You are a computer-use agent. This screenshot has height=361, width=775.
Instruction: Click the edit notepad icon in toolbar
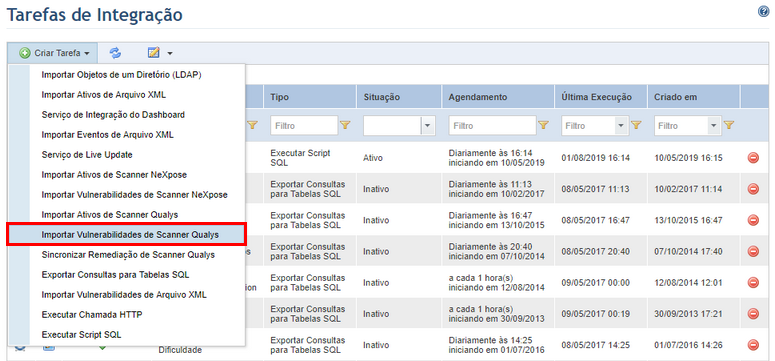154,52
